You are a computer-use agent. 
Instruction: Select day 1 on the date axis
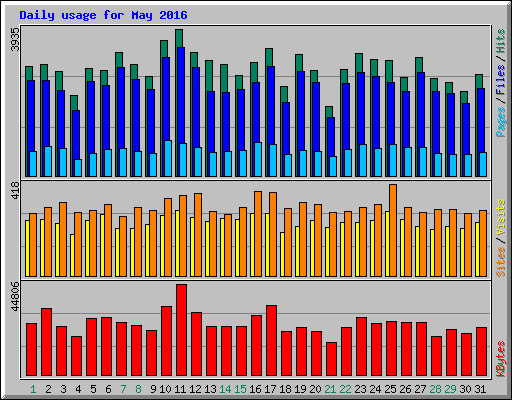click(x=33, y=389)
